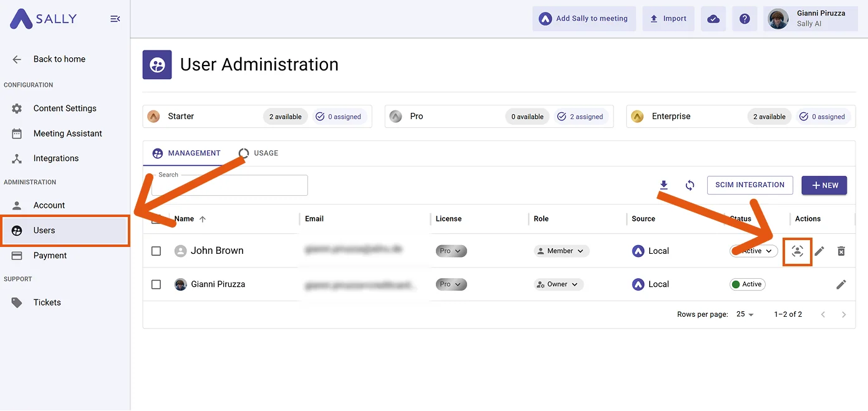Click the Email column header
Viewport: 868px width, 411px height.
coord(314,219)
